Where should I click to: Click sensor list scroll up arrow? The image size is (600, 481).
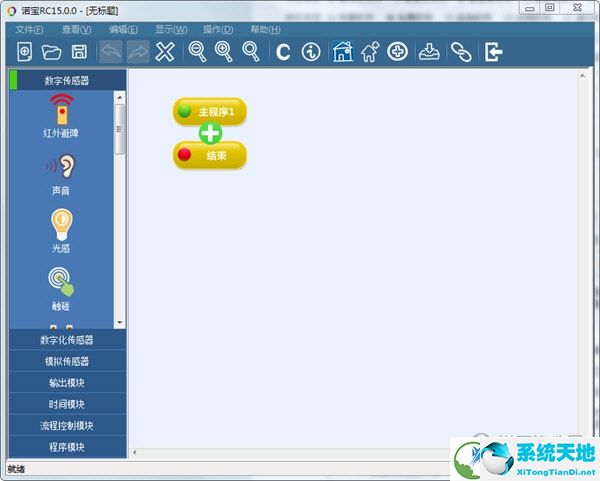(119, 98)
